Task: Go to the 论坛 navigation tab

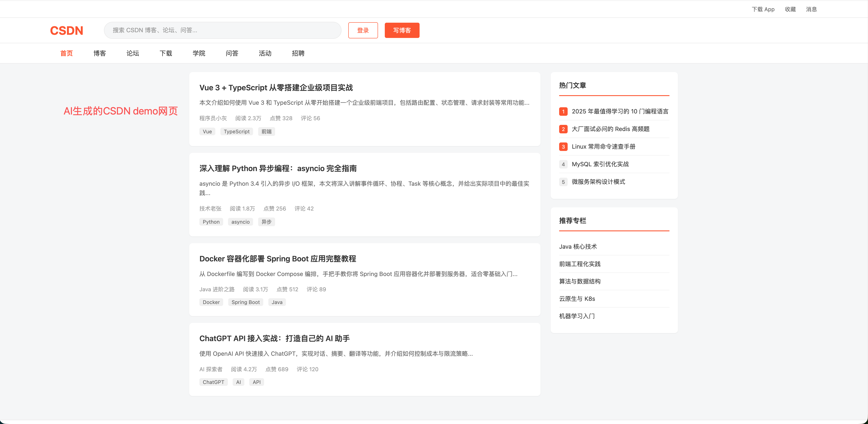Action: 133,53
